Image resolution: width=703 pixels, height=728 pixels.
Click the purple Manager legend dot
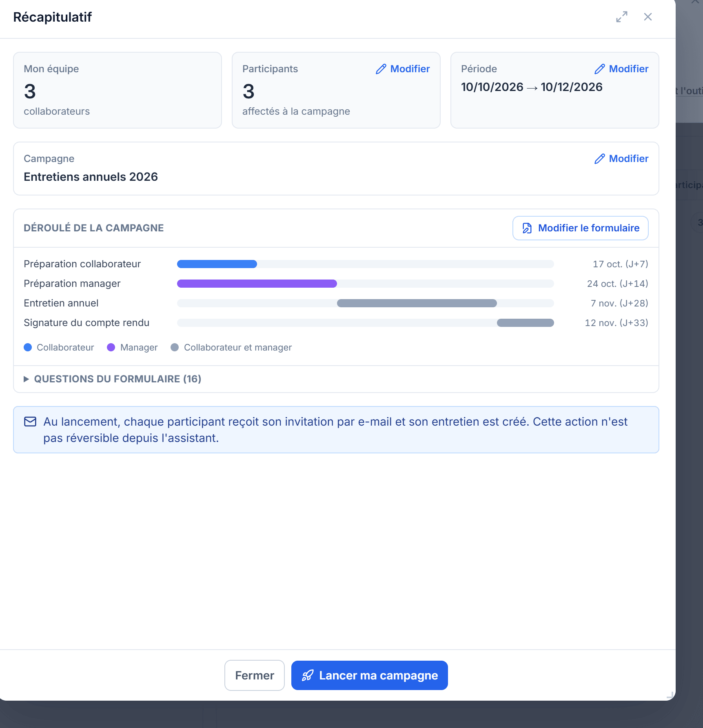coord(111,347)
